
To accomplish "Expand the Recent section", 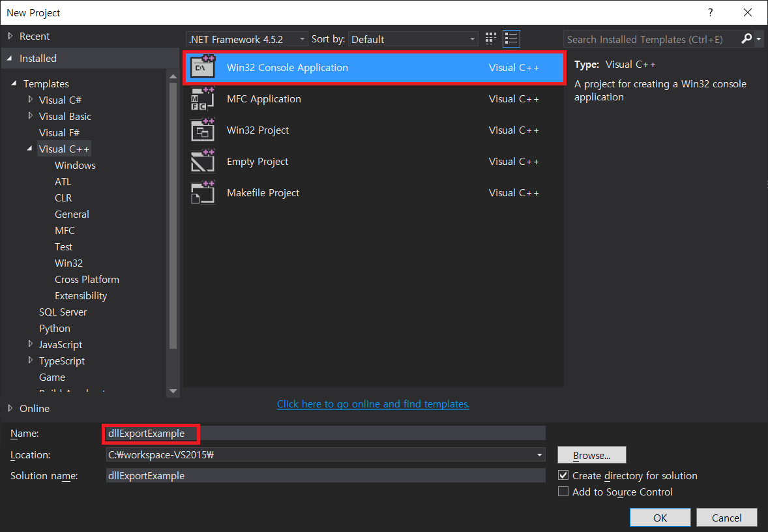I will point(10,36).
